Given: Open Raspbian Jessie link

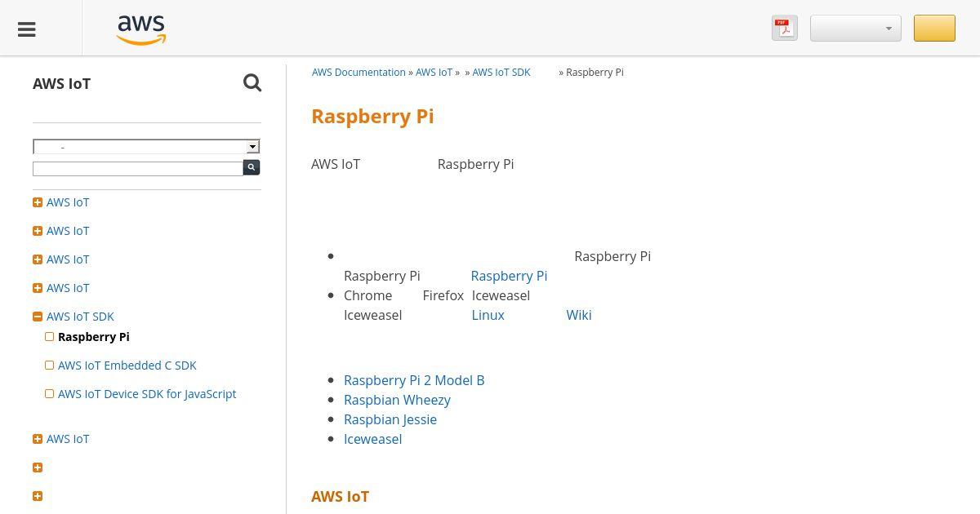Looking at the screenshot, I should pyautogui.click(x=390, y=419).
